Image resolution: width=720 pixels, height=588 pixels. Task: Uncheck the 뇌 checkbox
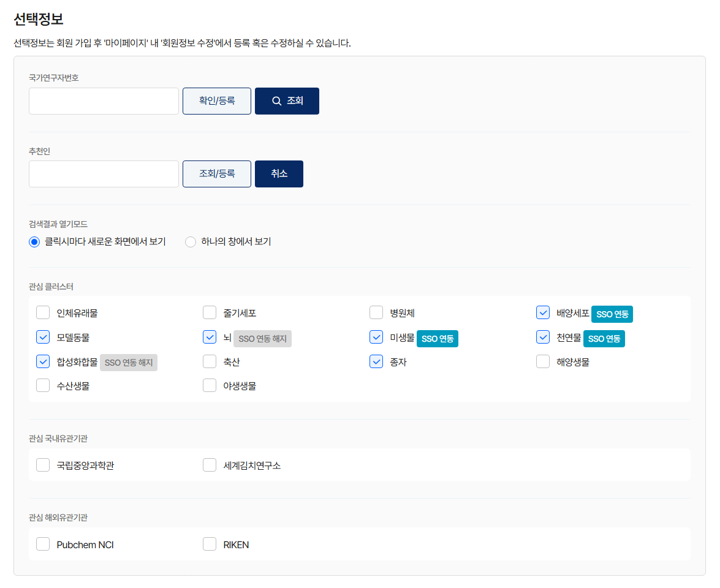click(210, 337)
